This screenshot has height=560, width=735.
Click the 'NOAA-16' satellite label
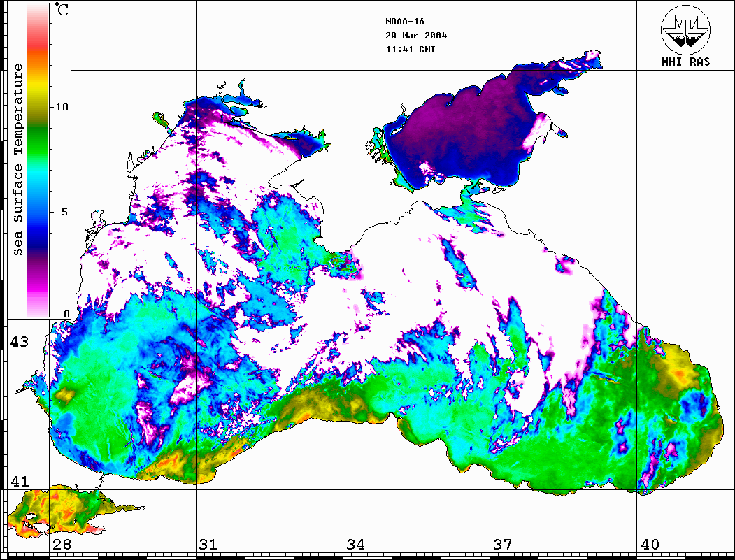404,22
